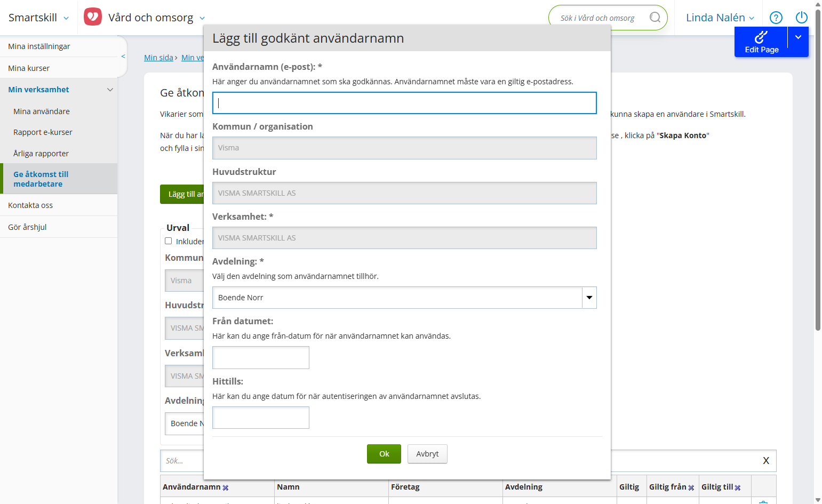The height and width of the screenshot is (504, 822).
Task: Collapse the sidebar with the arrow handle
Action: (123, 56)
